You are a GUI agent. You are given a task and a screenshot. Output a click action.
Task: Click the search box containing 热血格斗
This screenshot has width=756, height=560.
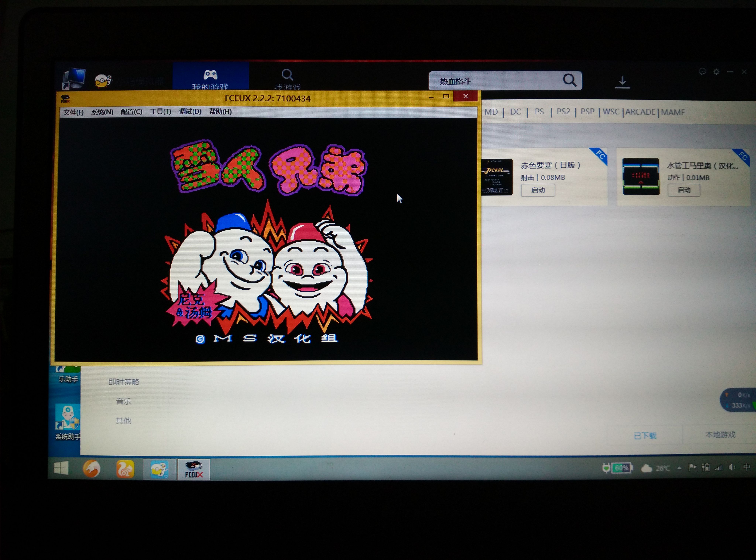pyautogui.click(x=505, y=81)
